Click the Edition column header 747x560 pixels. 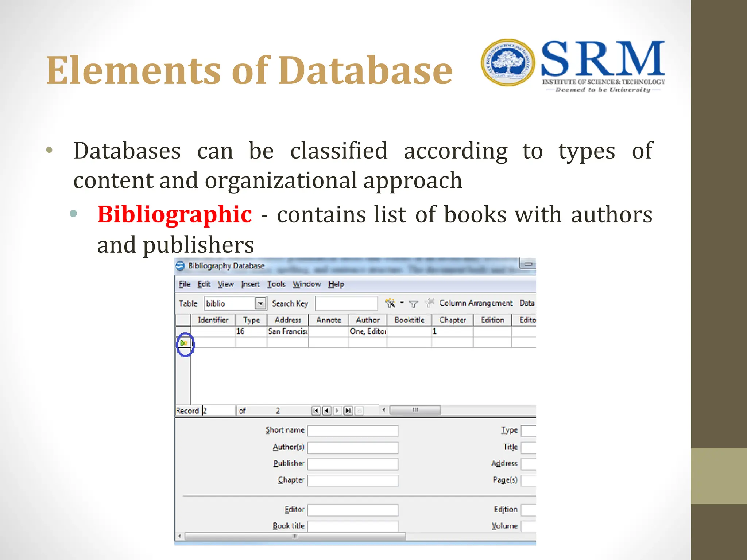(x=492, y=320)
